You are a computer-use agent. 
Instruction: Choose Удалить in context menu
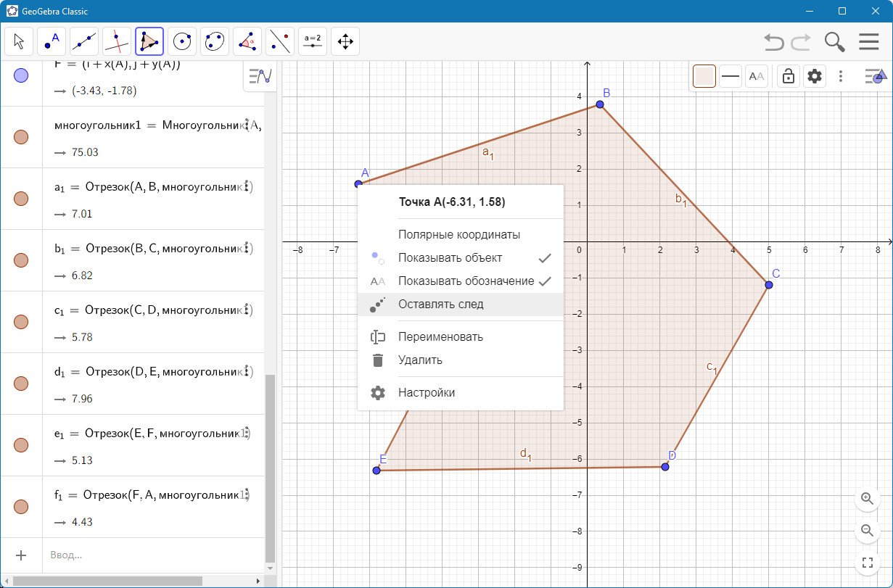point(461,360)
